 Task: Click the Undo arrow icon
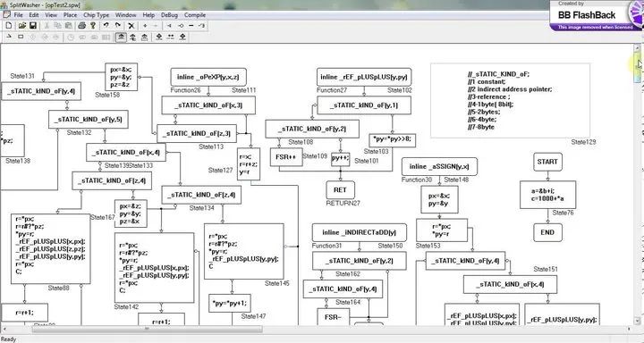(106, 25)
